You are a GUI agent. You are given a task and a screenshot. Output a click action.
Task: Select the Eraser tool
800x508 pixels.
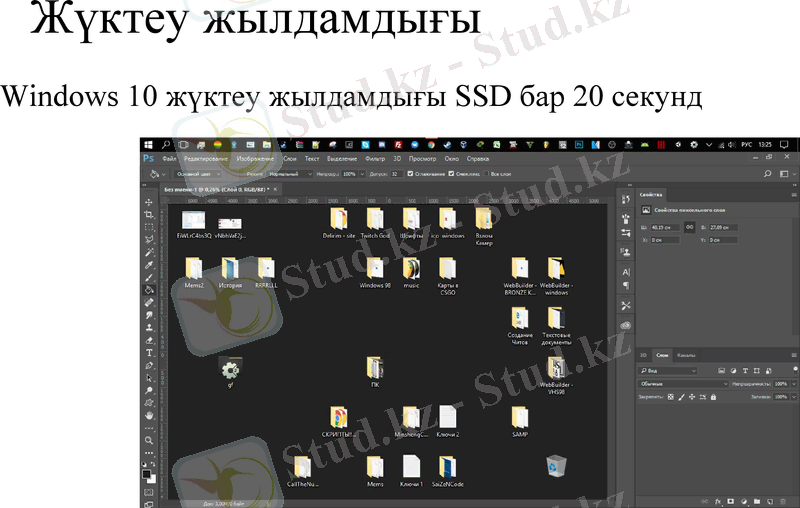(148, 340)
